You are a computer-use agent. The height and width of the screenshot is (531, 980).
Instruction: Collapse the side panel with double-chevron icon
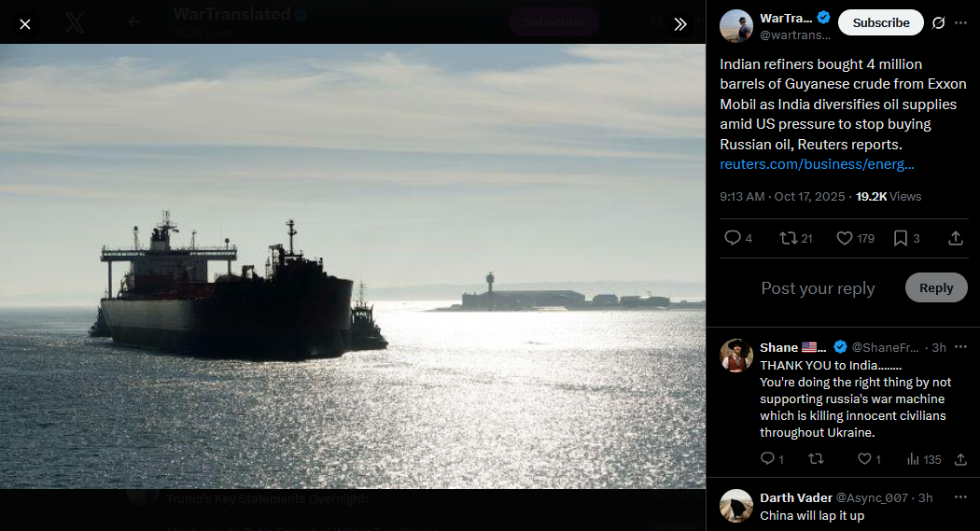[x=680, y=24]
